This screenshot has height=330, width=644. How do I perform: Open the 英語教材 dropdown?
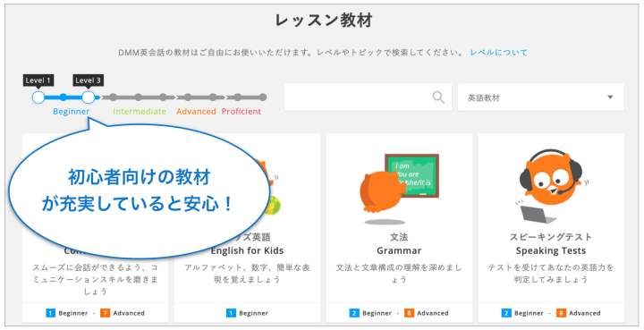point(540,97)
